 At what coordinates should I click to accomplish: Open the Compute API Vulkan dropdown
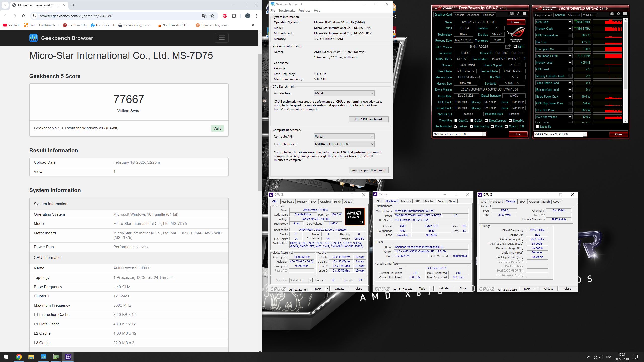[x=344, y=137]
